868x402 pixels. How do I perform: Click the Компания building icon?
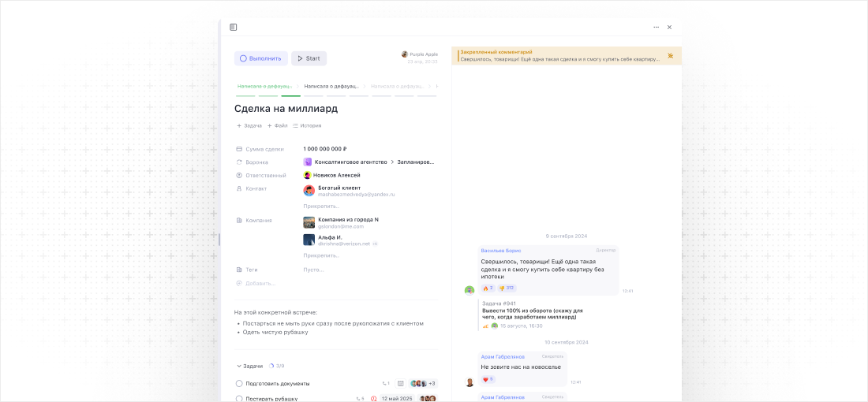click(x=239, y=220)
